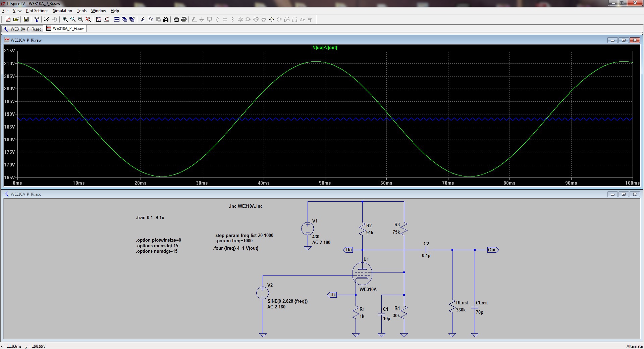Image resolution: width=644 pixels, height=349 pixels.
Task: Click the .tran directive text in schematic
Action: coord(150,217)
